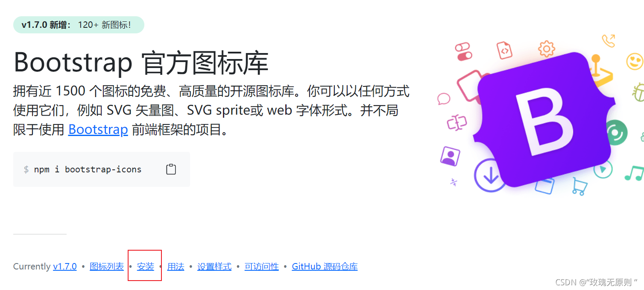Open the 用法 usage link
The image size is (644, 290).
(x=176, y=266)
